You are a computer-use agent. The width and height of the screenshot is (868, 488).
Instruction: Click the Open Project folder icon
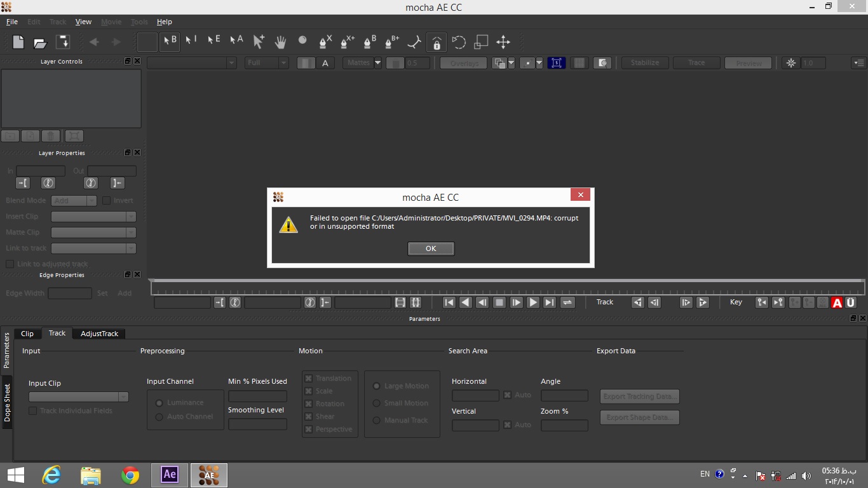(x=40, y=43)
